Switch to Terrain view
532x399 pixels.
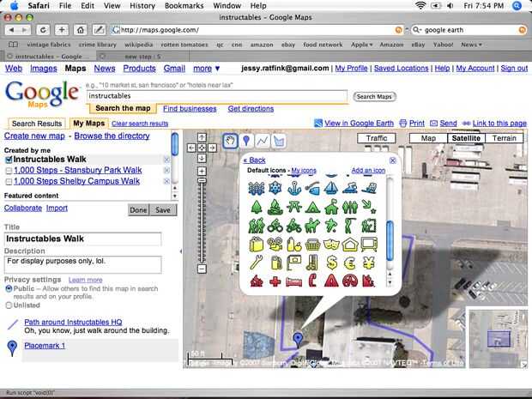click(x=505, y=138)
